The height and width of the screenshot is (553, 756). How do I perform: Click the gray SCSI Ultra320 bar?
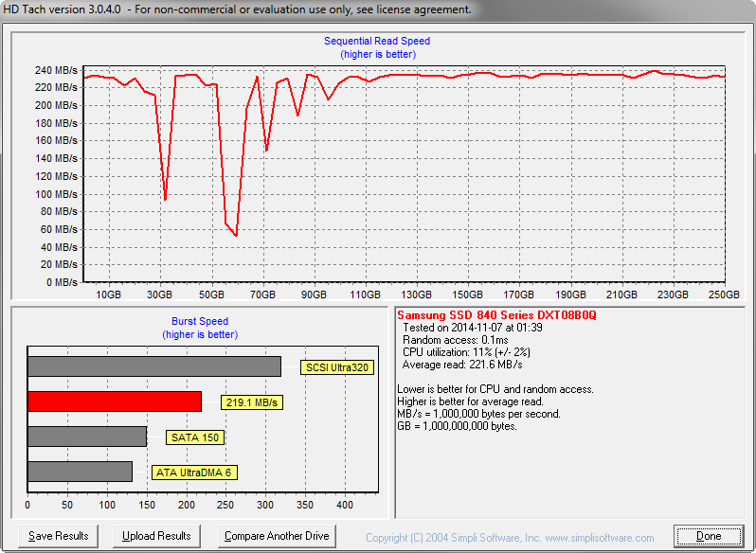(154, 366)
